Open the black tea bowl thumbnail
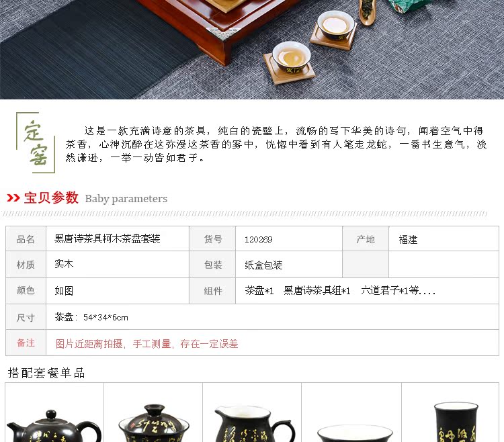Viewport: 504px width, 442px height. click(351, 412)
